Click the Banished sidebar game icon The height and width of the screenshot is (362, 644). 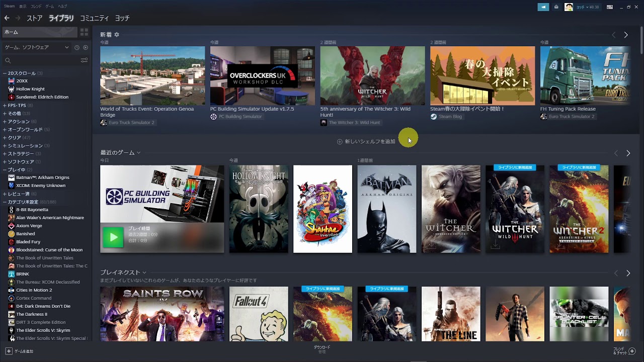(x=11, y=234)
